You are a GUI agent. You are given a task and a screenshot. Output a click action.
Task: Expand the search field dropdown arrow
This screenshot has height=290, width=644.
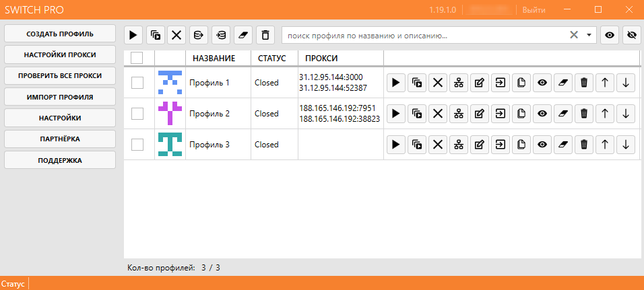click(x=589, y=35)
